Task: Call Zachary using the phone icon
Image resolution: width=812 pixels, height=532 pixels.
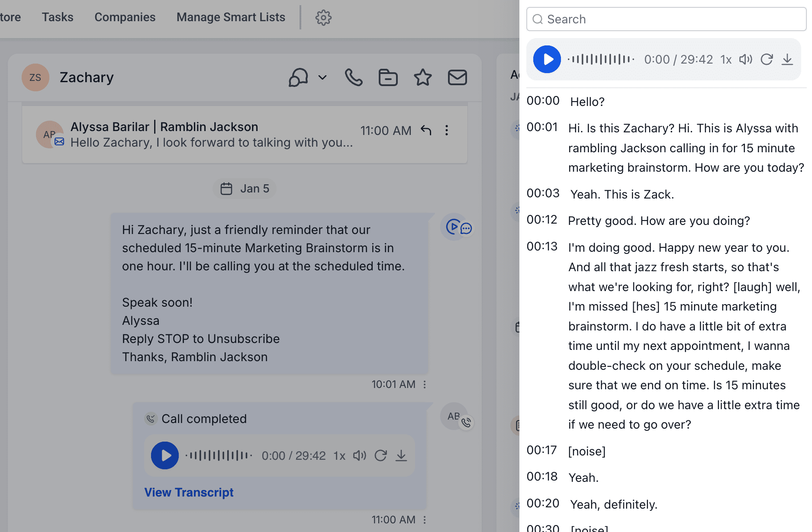Action: 354,77
